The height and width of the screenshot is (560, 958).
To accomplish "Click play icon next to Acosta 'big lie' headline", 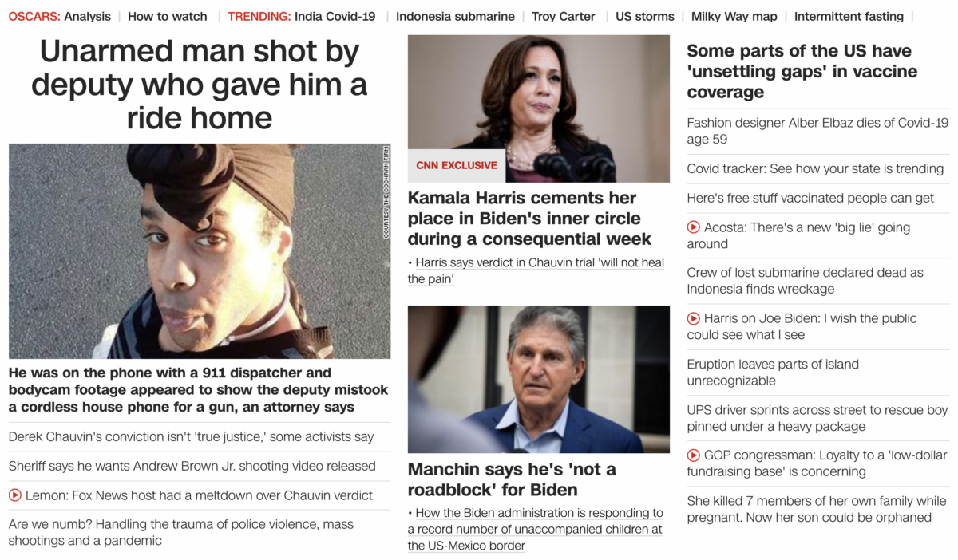I will 694,227.
